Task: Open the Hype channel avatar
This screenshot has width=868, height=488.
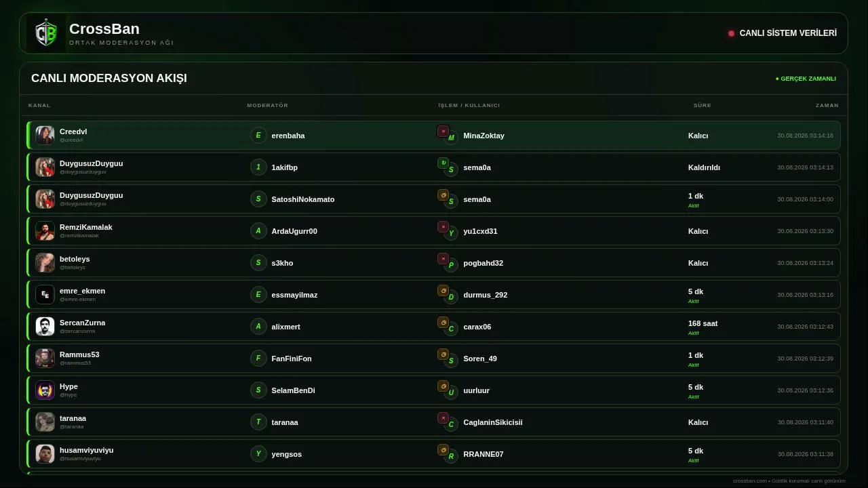Action: 45,390
